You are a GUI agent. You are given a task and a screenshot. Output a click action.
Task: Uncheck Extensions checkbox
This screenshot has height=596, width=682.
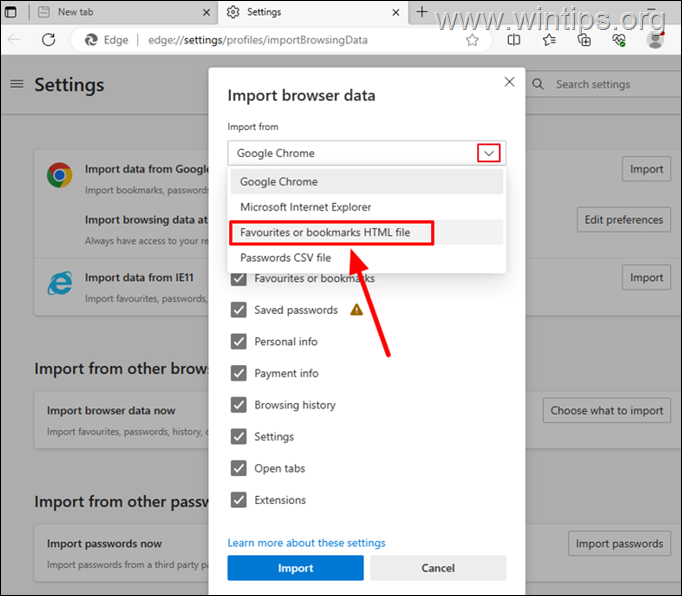coord(238,500)
